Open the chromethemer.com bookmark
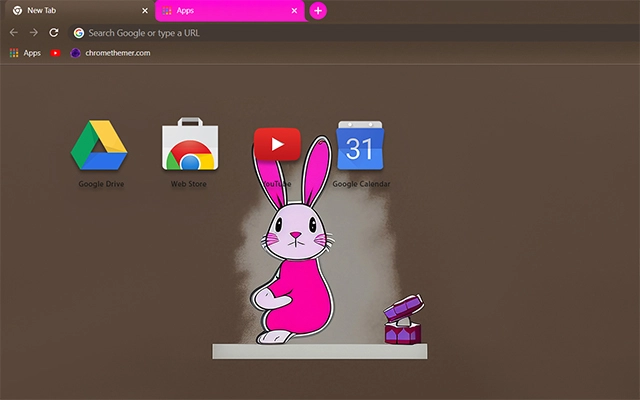The image size is (640, 400). 110,53
